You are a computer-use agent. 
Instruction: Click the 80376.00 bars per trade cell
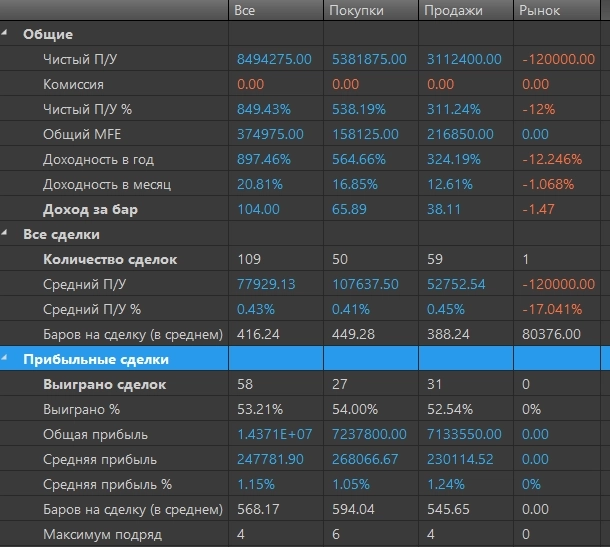click(549, 335)
